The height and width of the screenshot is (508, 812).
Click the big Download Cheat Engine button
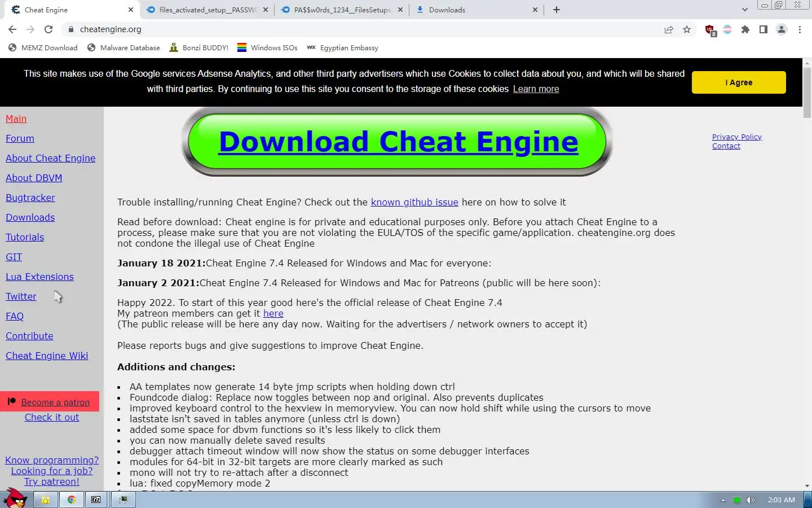coord(398,141)
